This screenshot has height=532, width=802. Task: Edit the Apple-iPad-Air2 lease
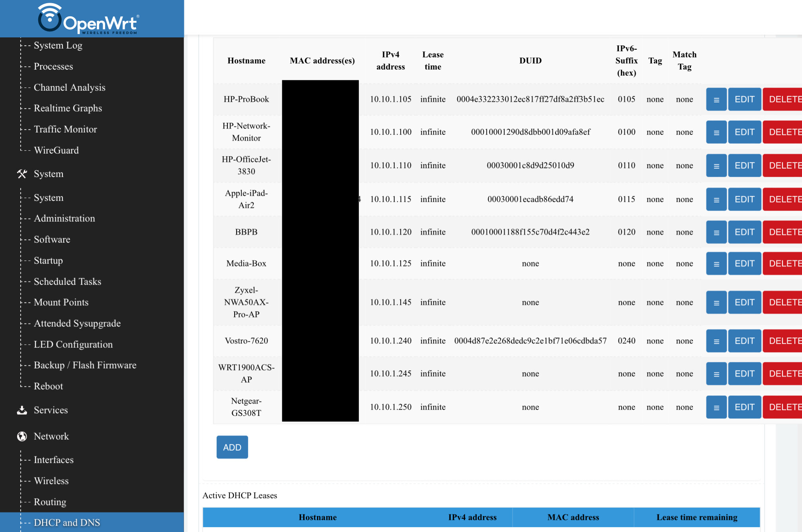(x=745, y=199)
